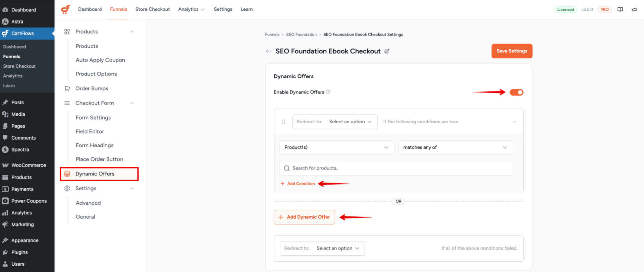Open Product Options settings
The image size is (644, 272).
coord(96,74)
